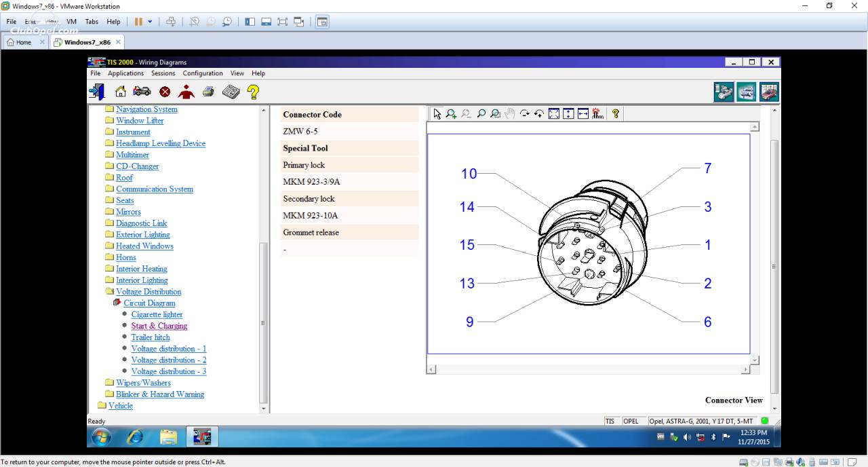The height and width of the screenshot is (467, 868).
Task: Open the Voltage distribution - 1 link
Action: coord(169,349)
